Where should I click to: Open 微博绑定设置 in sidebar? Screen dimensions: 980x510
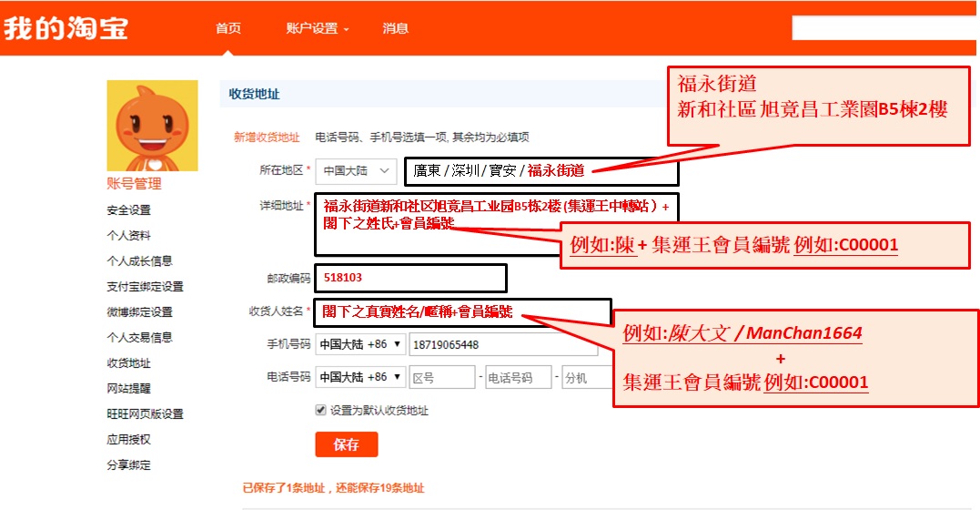(139, 311)
